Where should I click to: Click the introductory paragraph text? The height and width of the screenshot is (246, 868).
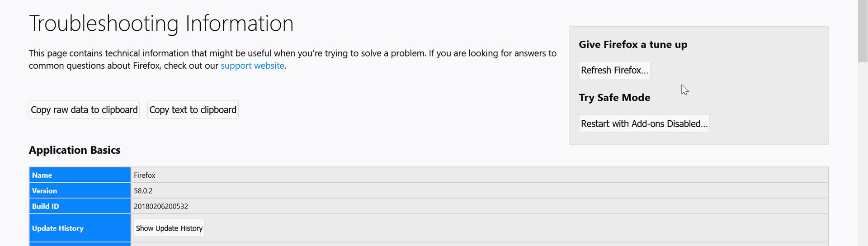click(x=292, y=53)
